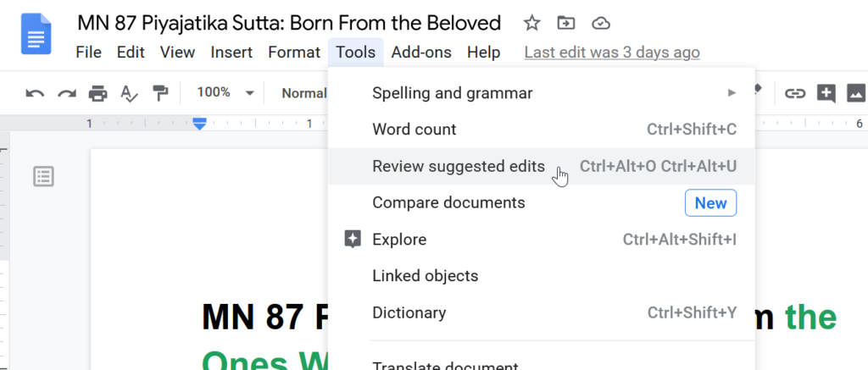Choose Explore in Tools menu
Image resolution: width=868 pixels, height=370 pixels.
[x=542, y=240]
